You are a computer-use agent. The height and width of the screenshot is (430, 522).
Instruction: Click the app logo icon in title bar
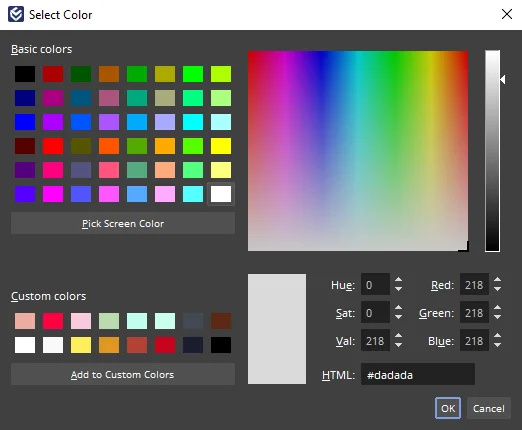(x=16, y=14)
